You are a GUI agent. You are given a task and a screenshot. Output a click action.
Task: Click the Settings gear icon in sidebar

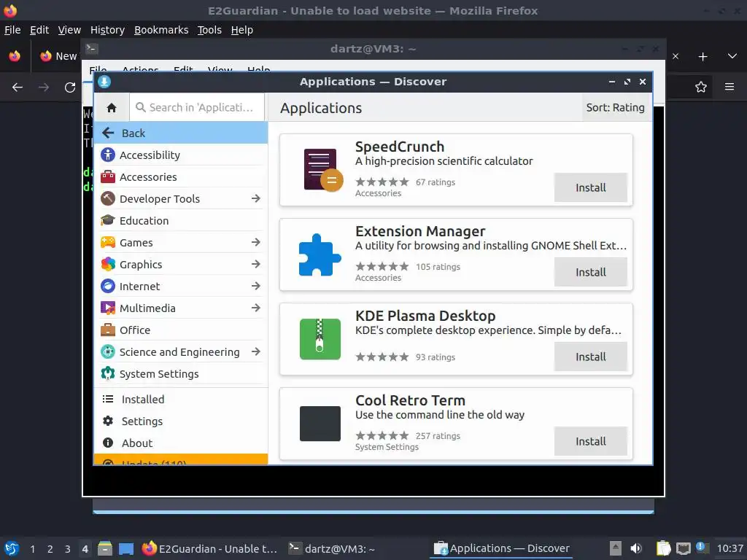click(108, 421)
